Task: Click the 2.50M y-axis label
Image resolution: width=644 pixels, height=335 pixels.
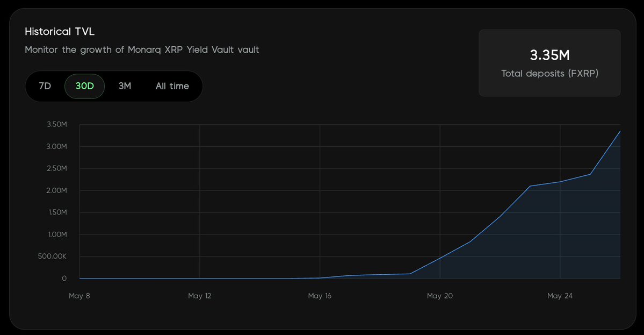Action: tap(57, 168)
